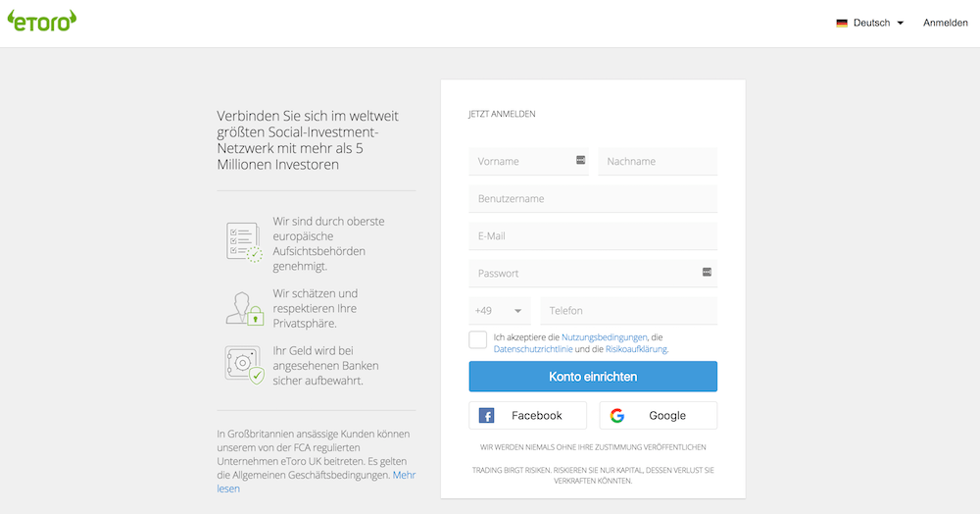Tick the terms acceptance checkbox
The image size is (980, 514).
tap(477, 339)
